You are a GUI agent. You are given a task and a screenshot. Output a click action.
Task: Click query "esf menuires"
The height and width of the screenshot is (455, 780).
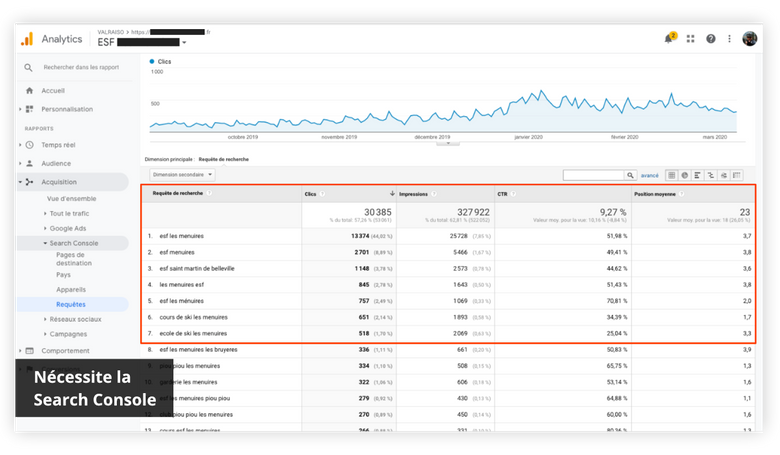pos(177,252)
